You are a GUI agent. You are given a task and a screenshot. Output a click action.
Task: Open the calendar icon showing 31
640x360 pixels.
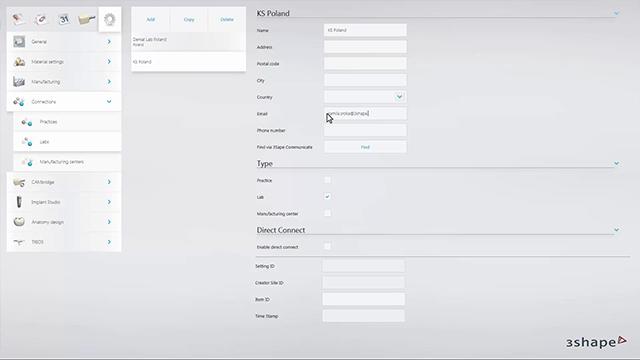pos(64,19)
